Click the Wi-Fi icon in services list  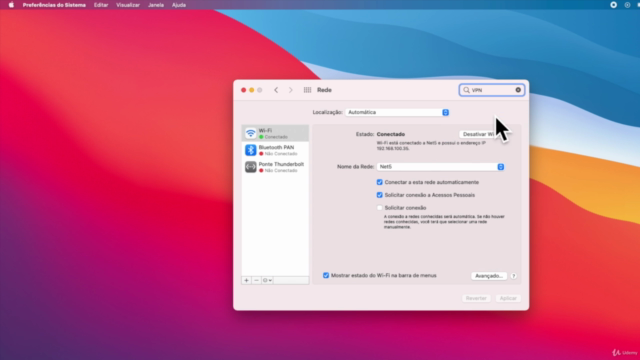click(x=251, y=133)
